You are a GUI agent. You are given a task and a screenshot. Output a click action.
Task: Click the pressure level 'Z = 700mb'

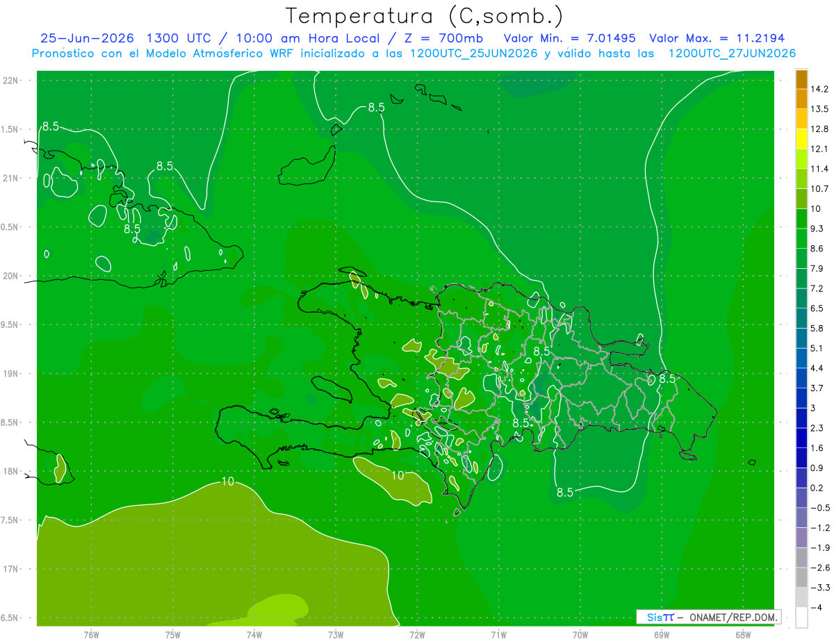[x=443, y=38]
